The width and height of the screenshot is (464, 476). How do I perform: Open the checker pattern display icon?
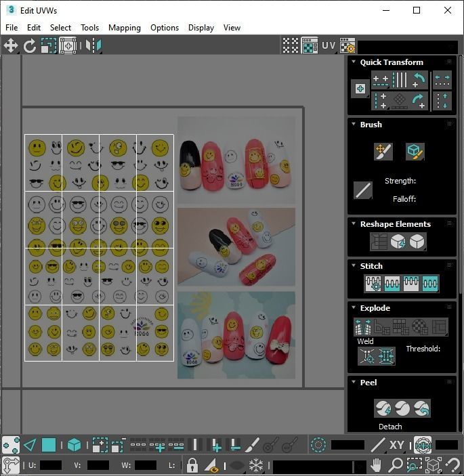291,45
